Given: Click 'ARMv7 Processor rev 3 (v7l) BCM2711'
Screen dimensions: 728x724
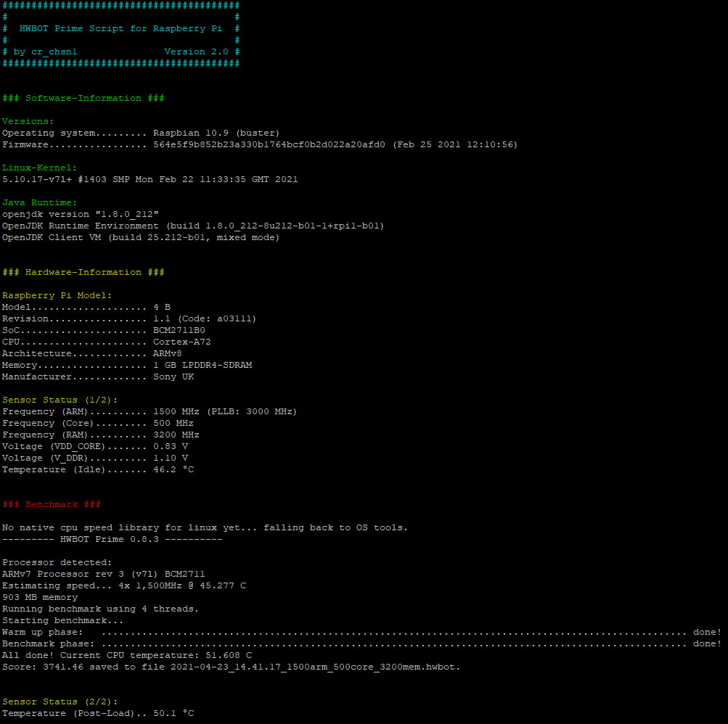Looking at the screenshot, I should (104, 574).
